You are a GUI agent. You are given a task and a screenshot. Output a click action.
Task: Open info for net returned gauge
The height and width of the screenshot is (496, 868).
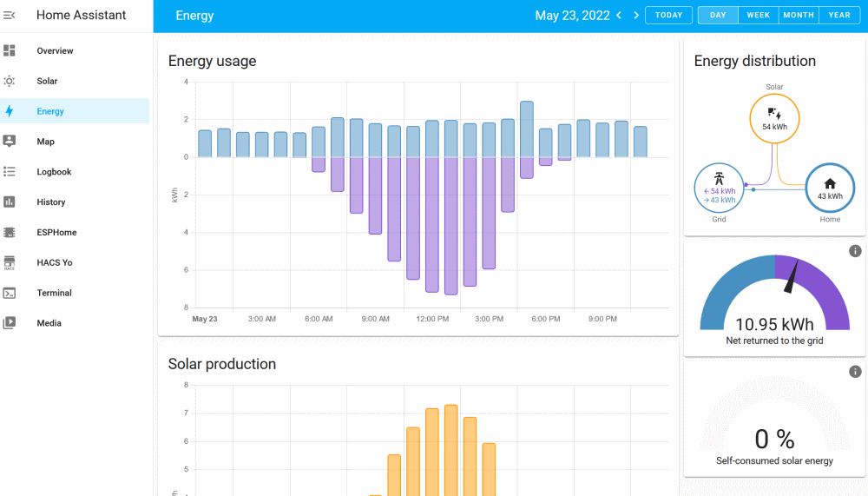(x=855, y=251)
